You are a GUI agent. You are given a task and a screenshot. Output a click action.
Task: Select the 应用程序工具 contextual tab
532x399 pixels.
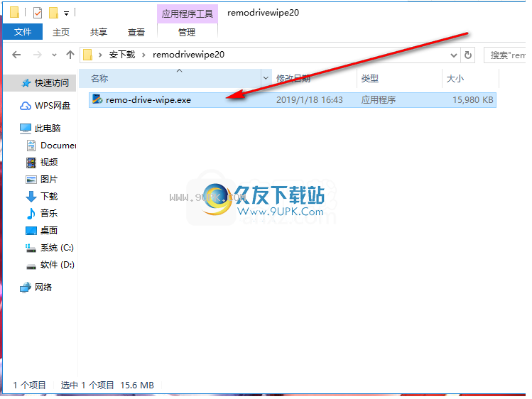pos(188,14)
